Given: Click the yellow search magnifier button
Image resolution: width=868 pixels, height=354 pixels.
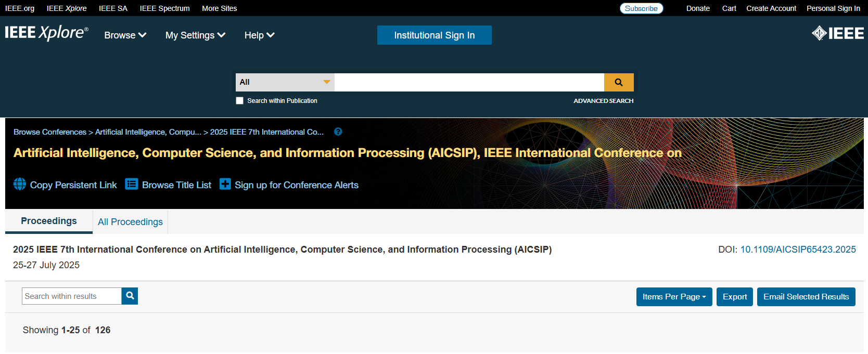Looking at the screenshot, I should point(618,82).
